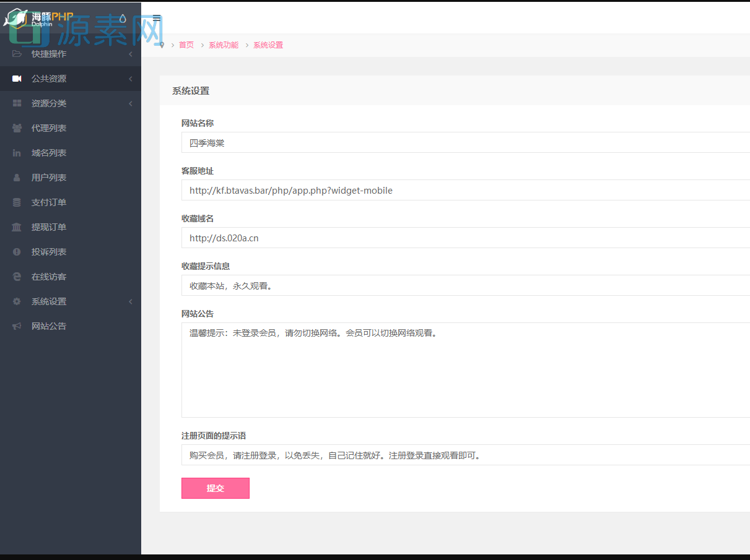
Task: Select the 用户列表 user icon
Action: [x=17, y=178]
